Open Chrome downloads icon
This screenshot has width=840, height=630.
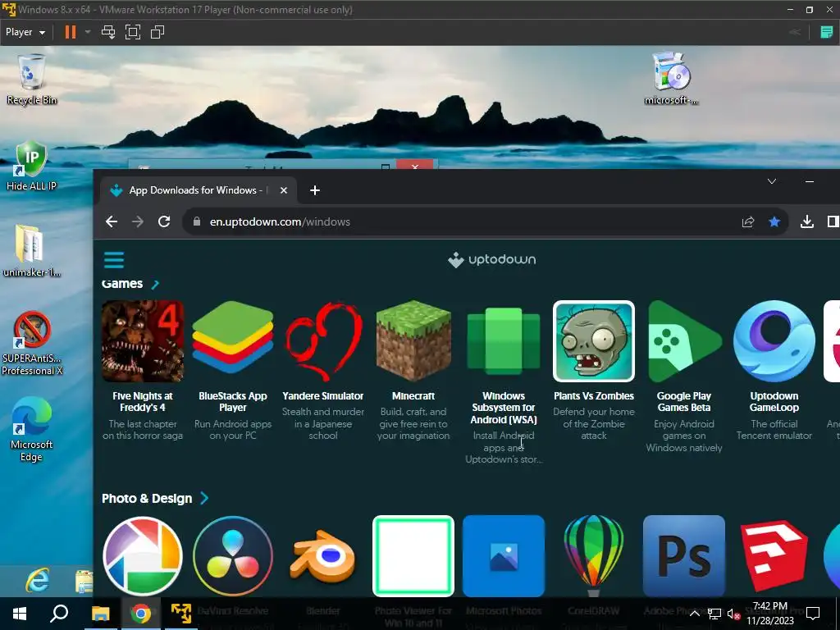(807, 221)
